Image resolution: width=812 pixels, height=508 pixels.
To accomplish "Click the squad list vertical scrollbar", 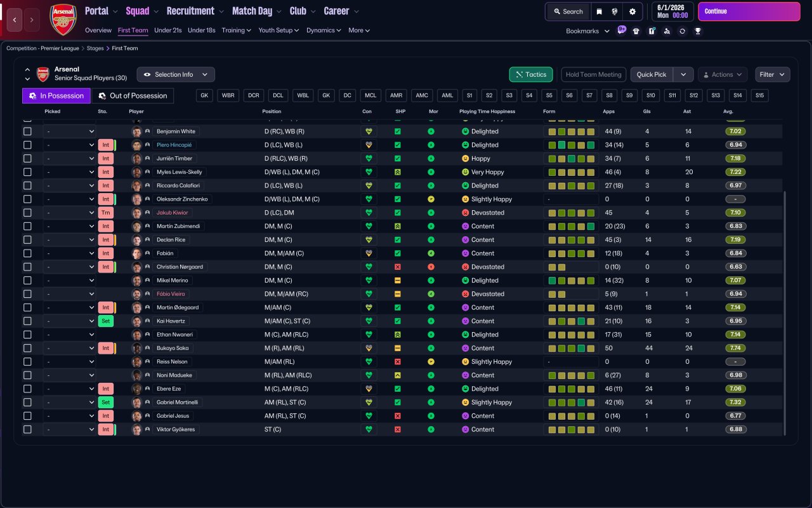I will tap(785, 313).
